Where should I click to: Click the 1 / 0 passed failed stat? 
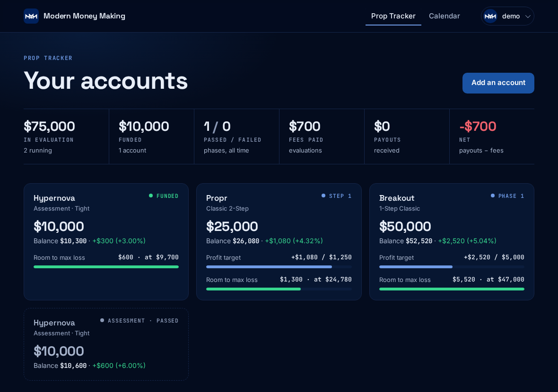click(x=217, y=127)
